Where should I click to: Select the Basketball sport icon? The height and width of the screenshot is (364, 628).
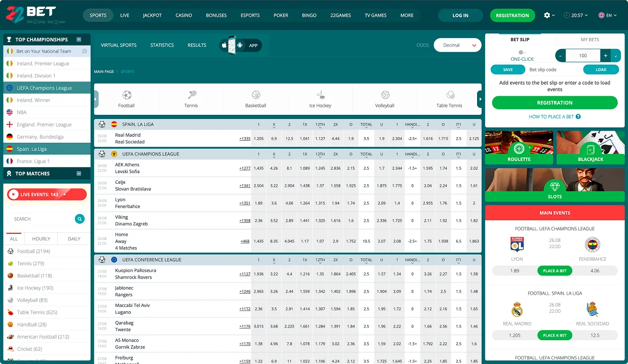(256, 95)
